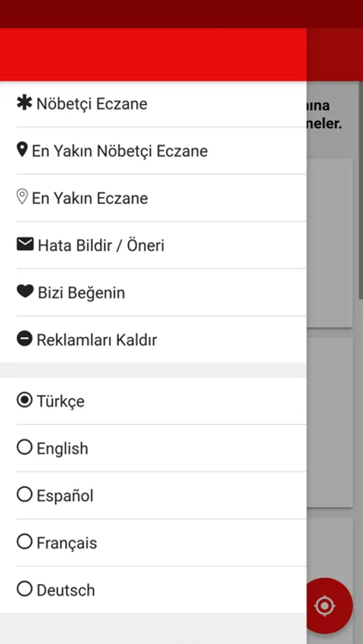Screen dimensions: 363x644
Task: Choose the Español radio button
Action: tap(24, 494)
